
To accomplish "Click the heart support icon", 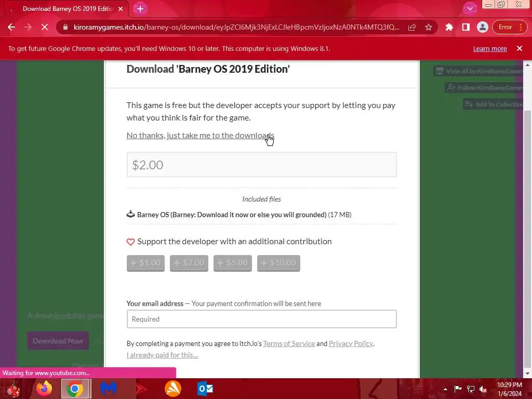I will [130, 242].
